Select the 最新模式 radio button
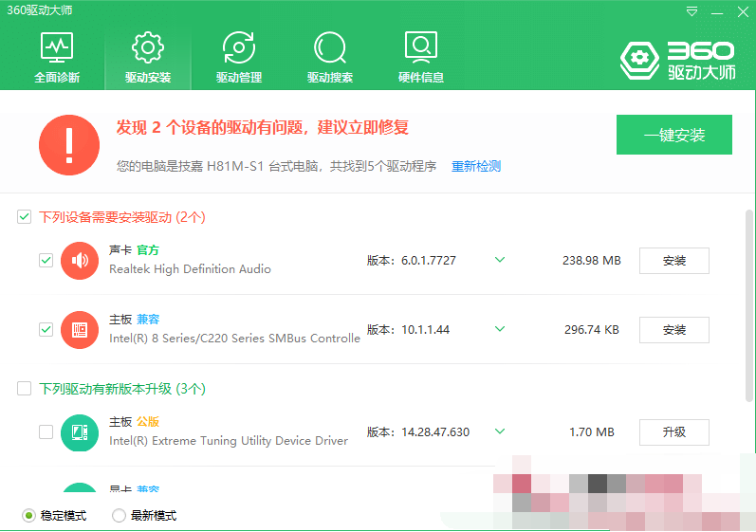756x532 pixels. (x=119, y=516)
